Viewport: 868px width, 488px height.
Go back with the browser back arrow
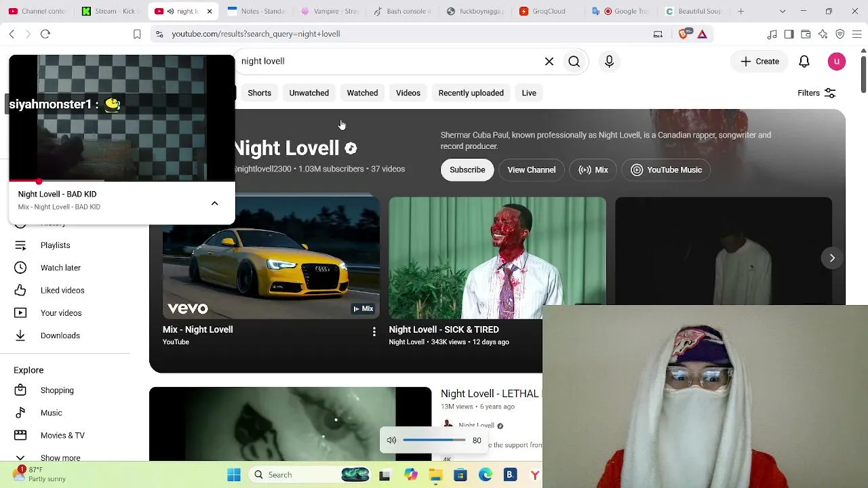tap(12, 34)
